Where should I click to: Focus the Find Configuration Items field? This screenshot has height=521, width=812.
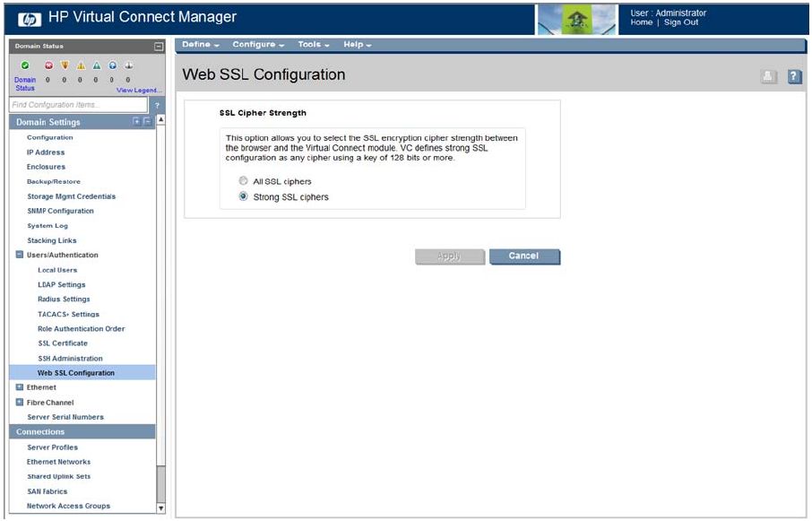(x=78, y=105)
